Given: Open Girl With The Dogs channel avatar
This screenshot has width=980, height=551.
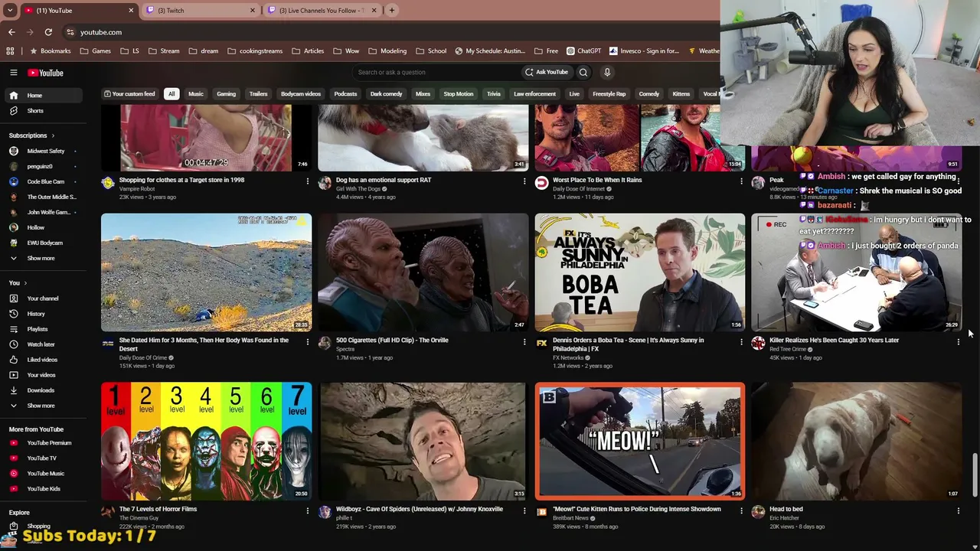Looking at the screenshot, I should (325, 183).
